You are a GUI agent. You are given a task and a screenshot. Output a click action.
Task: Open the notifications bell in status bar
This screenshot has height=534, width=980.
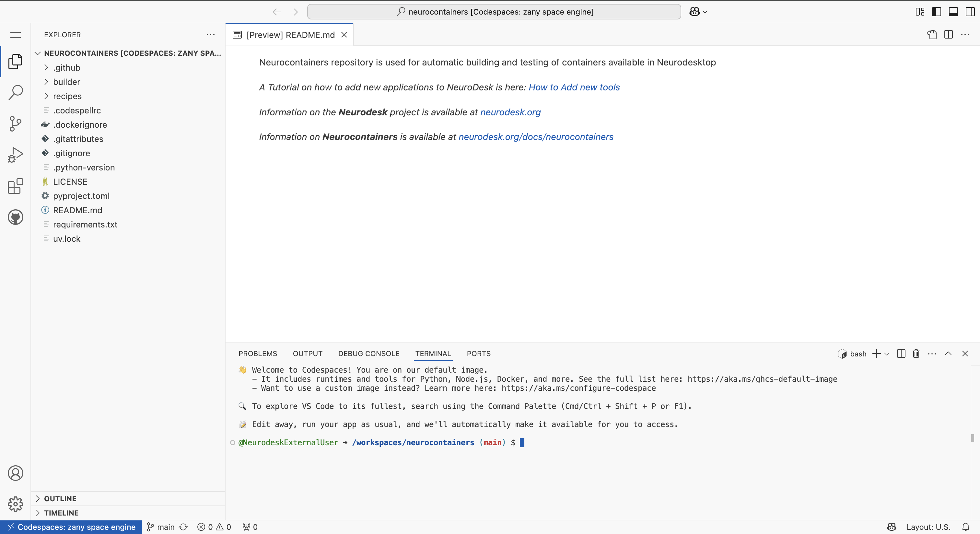point(966,527)
